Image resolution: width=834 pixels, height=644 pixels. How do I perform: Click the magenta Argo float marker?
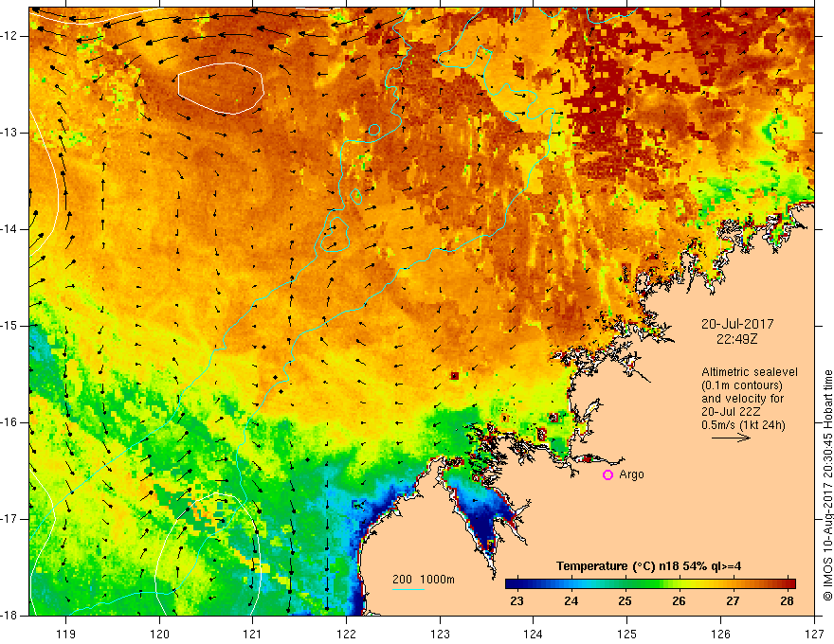607,475
